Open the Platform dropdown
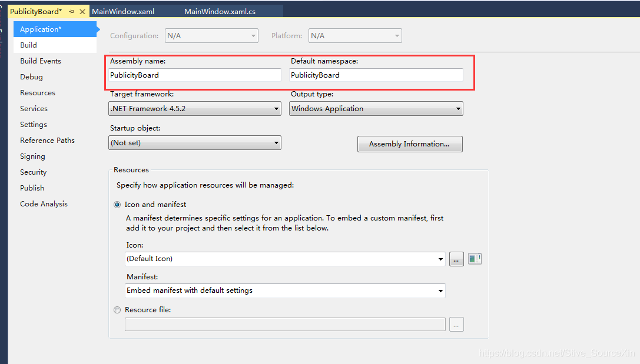This screenshot has height=364, width=640. tap(355, 36)
